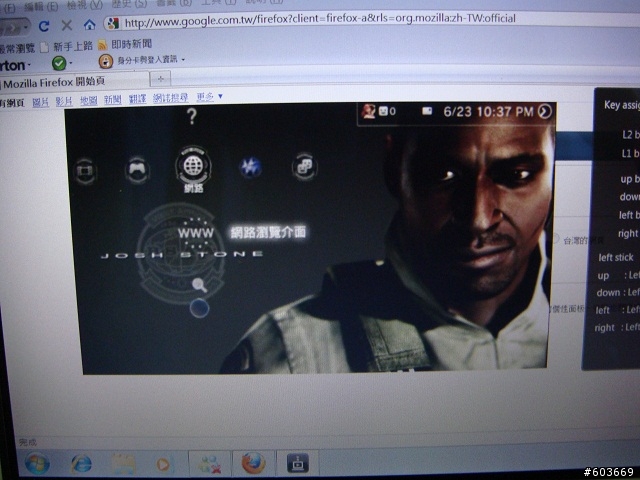Select the XMB 網路 globe icon
The width and height of the screenshot is (640, 480).
click(x=193, y=165)
